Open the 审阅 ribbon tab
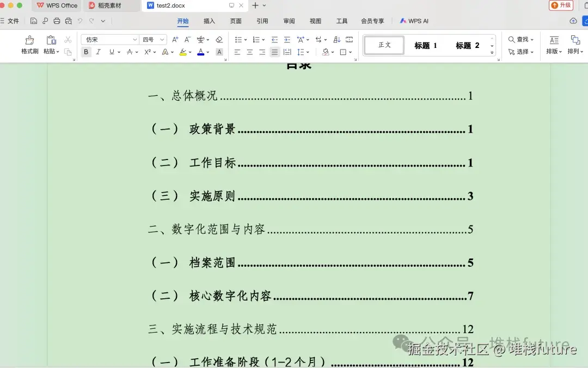Image resolution: width=588 pixels, height=368 pixels. click(x=289, y=21)
